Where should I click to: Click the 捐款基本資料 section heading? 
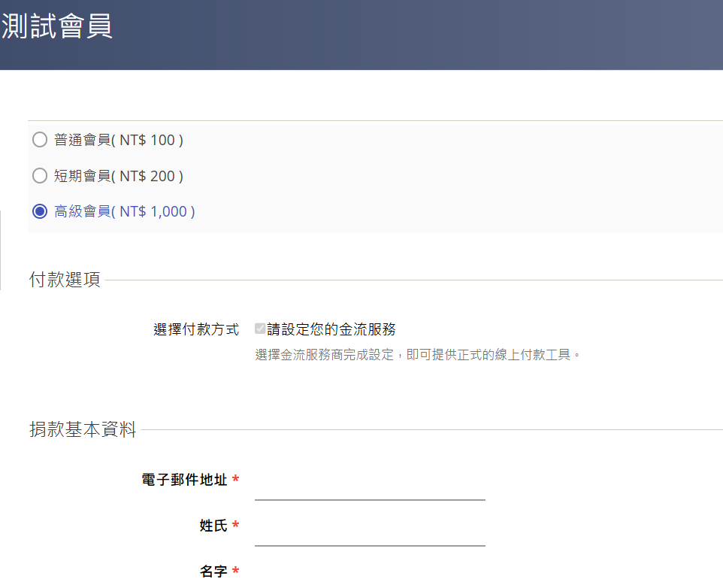83,429
